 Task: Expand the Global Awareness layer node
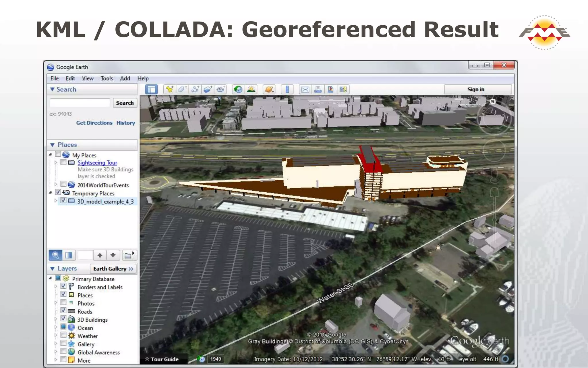[56, 352]
